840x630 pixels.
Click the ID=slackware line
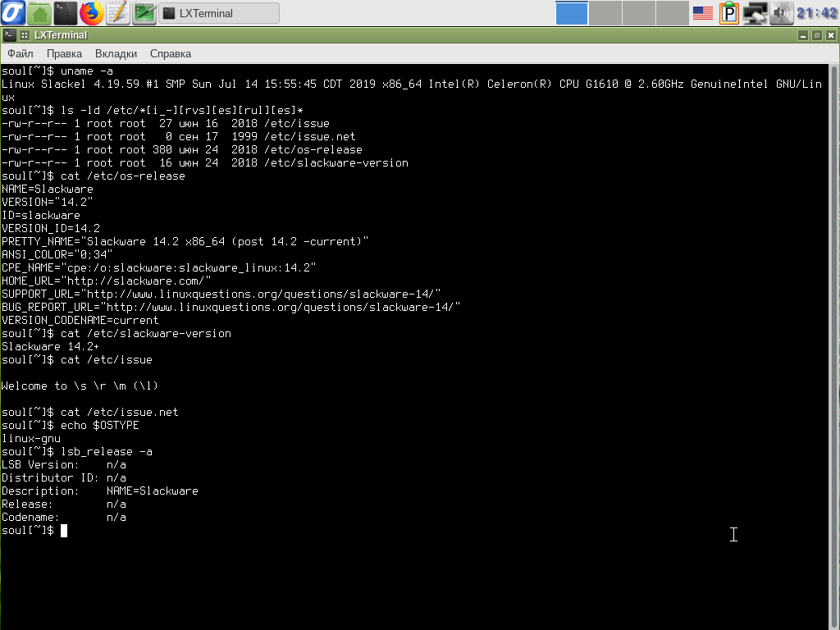point(41,216)
